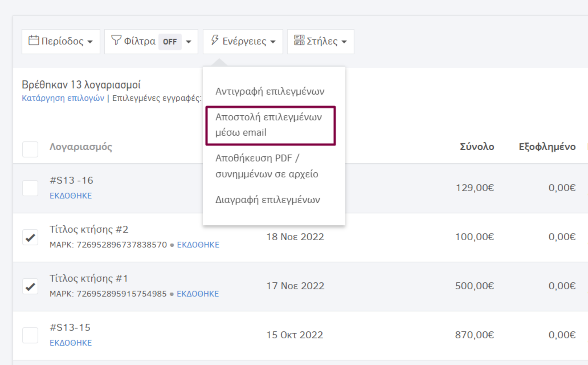Open the Περίοδος dropdown arrow
The image size is (588, 365).
(90, 42)
